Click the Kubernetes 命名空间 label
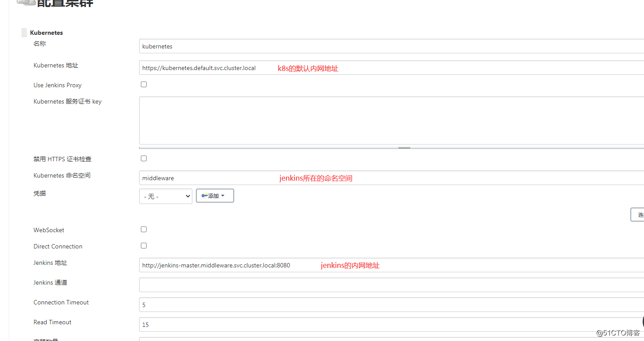The width and height of the screenshot is (644, 341). (62, 175)
